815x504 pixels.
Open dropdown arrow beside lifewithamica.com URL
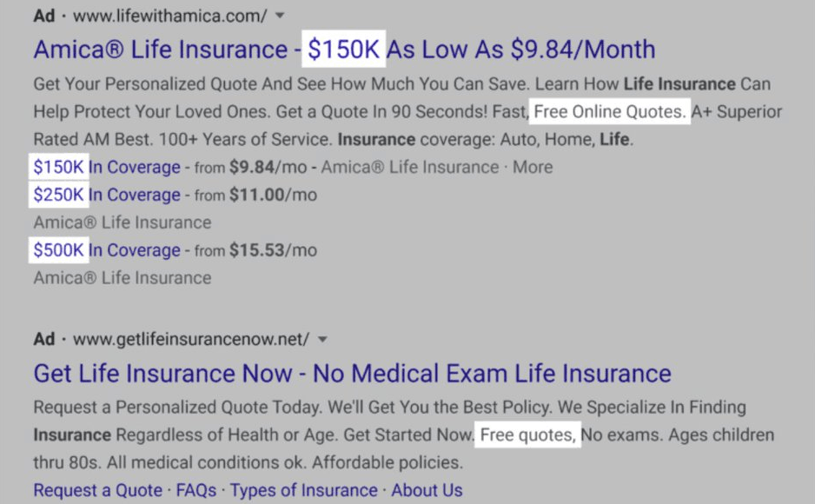point(280,16)
